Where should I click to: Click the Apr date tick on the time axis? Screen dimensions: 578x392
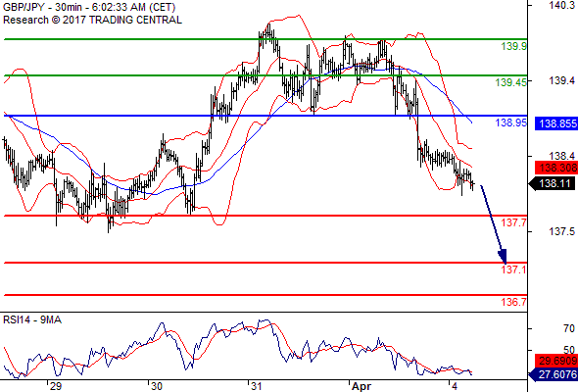[361, 386]
